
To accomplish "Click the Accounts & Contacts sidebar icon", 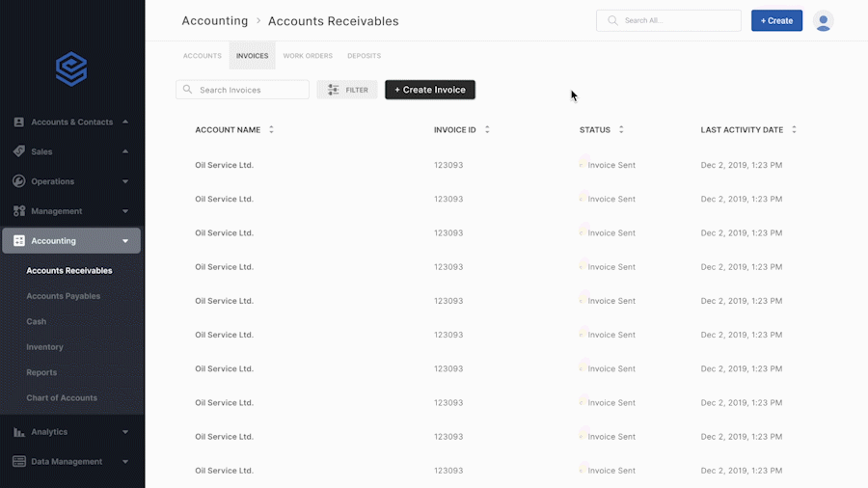I will point(18,122).
